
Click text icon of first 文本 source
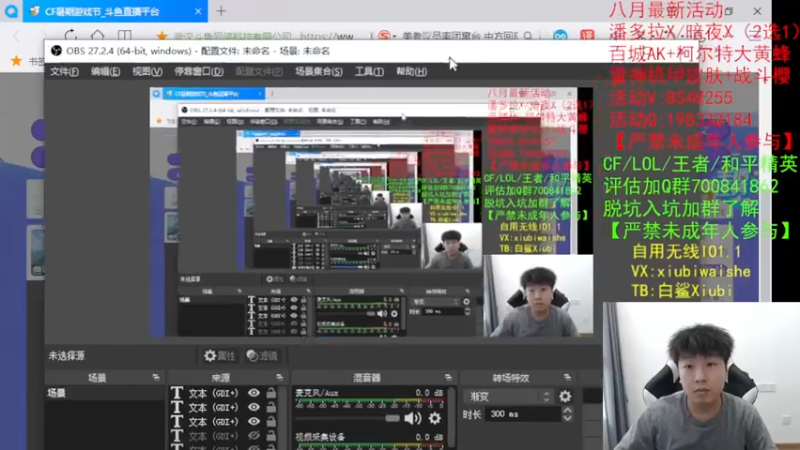(177, 393)
